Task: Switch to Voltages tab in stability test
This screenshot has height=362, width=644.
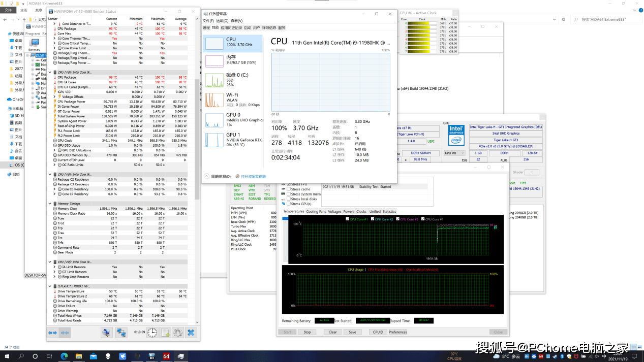Action: (334, 212)
